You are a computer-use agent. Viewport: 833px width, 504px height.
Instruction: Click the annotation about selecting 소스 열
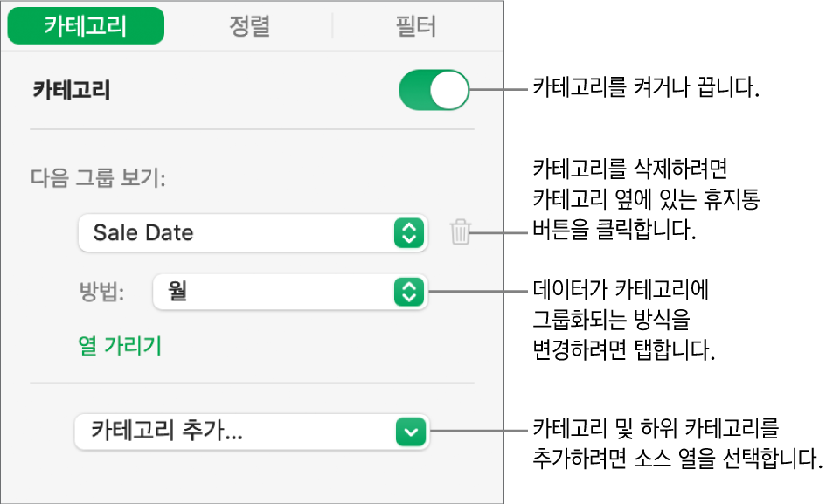tap(678, 445)
